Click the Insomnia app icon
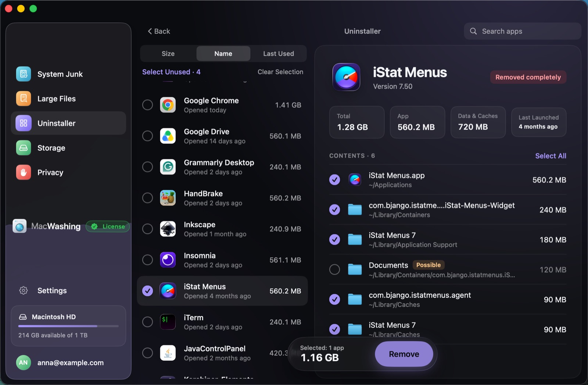 coord(168,260)
